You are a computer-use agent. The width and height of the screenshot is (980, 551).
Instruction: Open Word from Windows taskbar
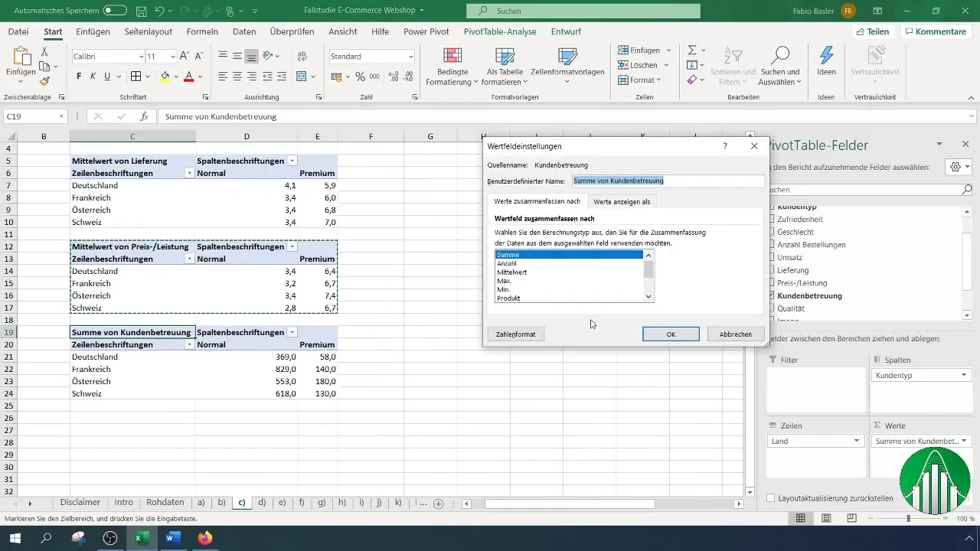[x=172, y=538]
